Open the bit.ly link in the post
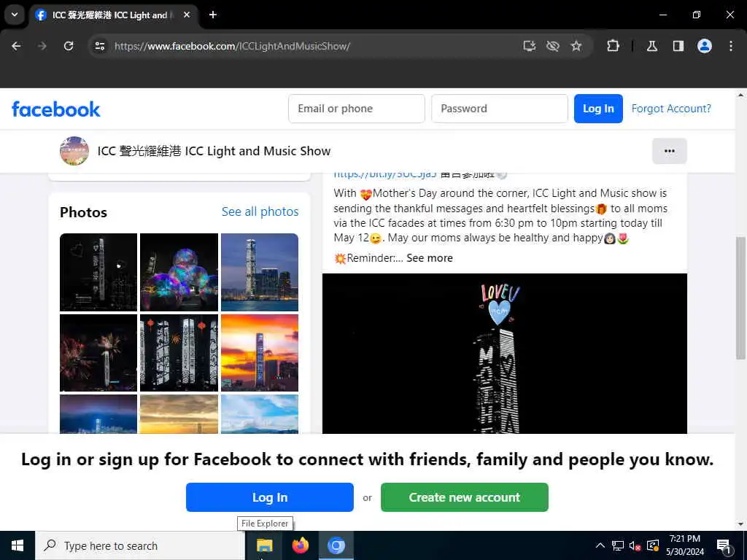 (385, 175)
